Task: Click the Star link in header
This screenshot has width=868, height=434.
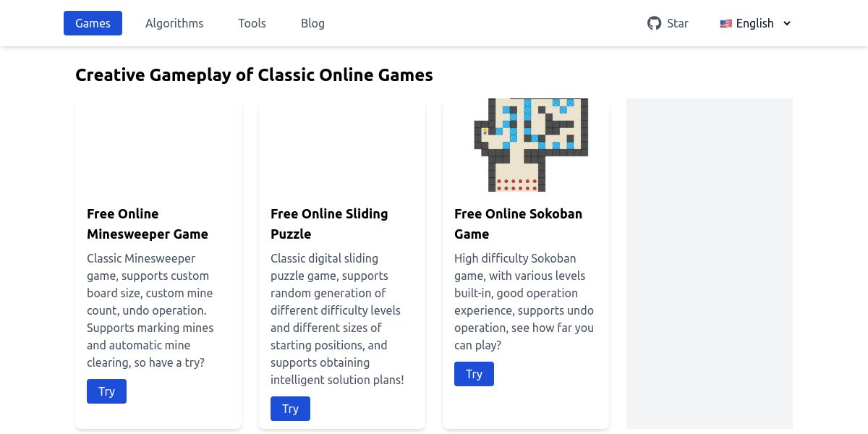Action: click(677, 23)
